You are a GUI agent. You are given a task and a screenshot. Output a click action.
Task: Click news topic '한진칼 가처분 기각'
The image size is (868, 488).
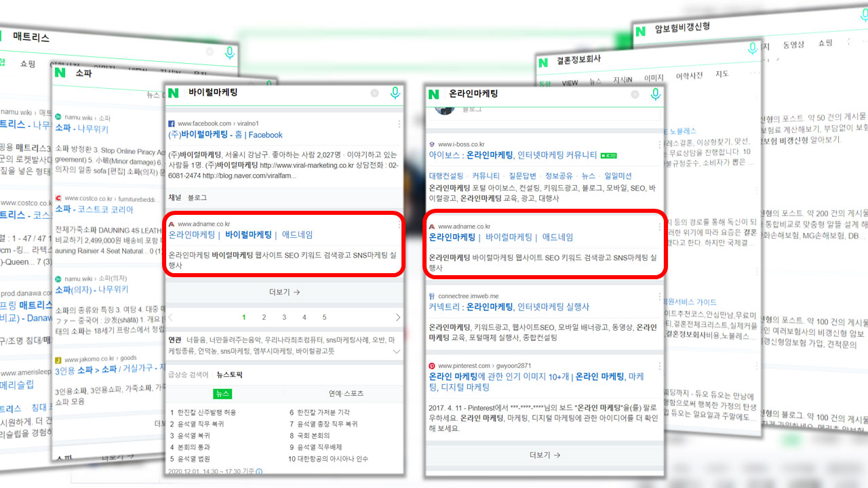click(323, 412)
